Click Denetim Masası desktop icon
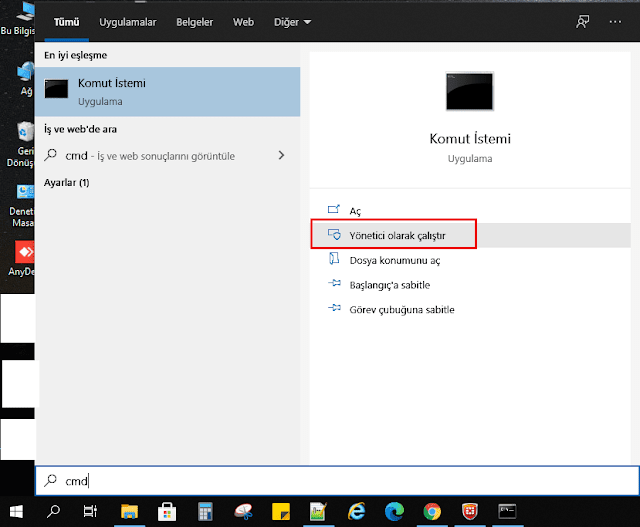Screen dimensions: 640x527 (x=22, y=206)
